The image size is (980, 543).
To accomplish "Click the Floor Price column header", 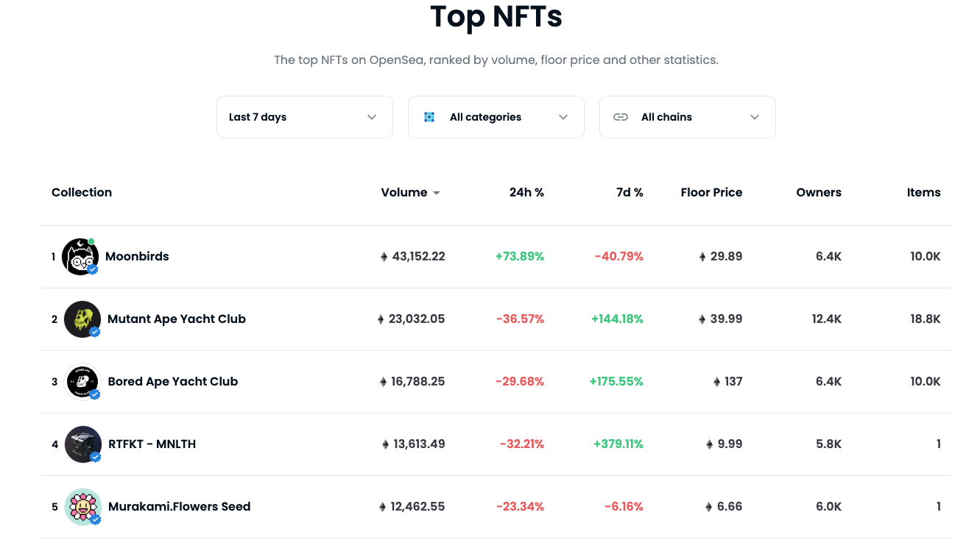I will [711, 192].
